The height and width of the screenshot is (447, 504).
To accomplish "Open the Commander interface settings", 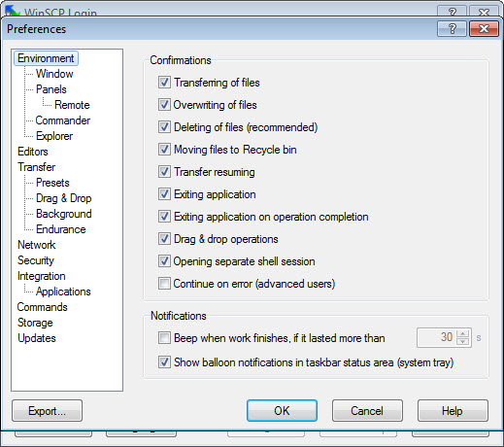I will click(63, 120).
